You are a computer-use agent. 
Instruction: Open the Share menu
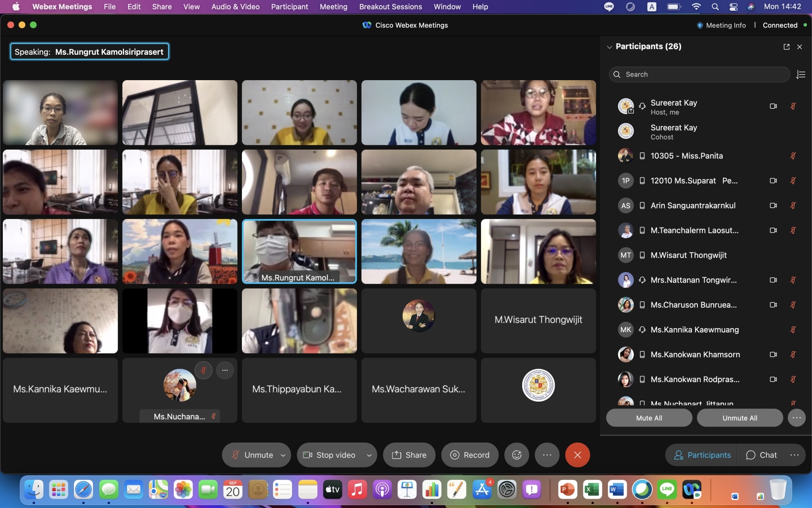162,7
